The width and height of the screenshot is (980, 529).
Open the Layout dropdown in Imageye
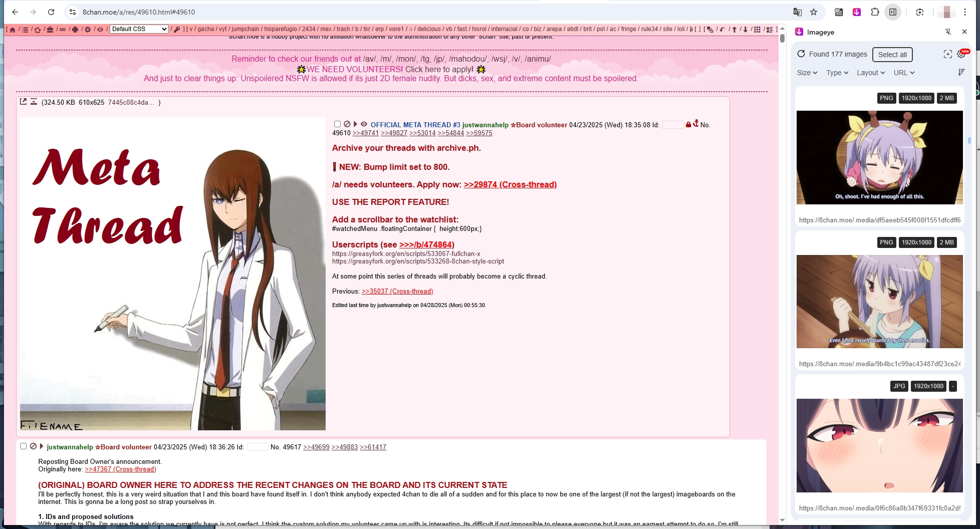(x=871, y=73)
